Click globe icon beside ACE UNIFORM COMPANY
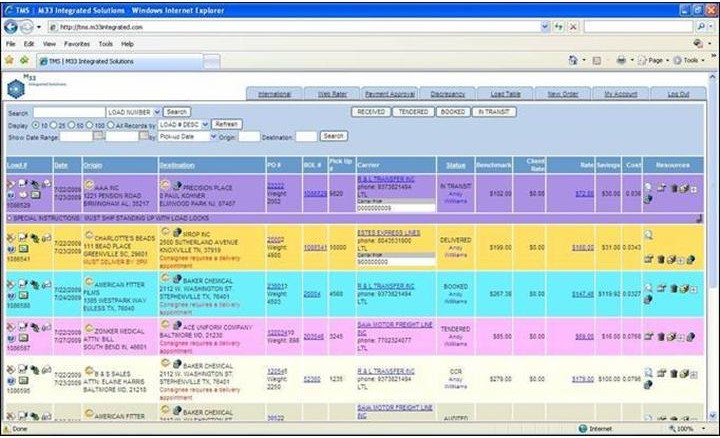Screen dimensions: 720x438 [177, 326]
